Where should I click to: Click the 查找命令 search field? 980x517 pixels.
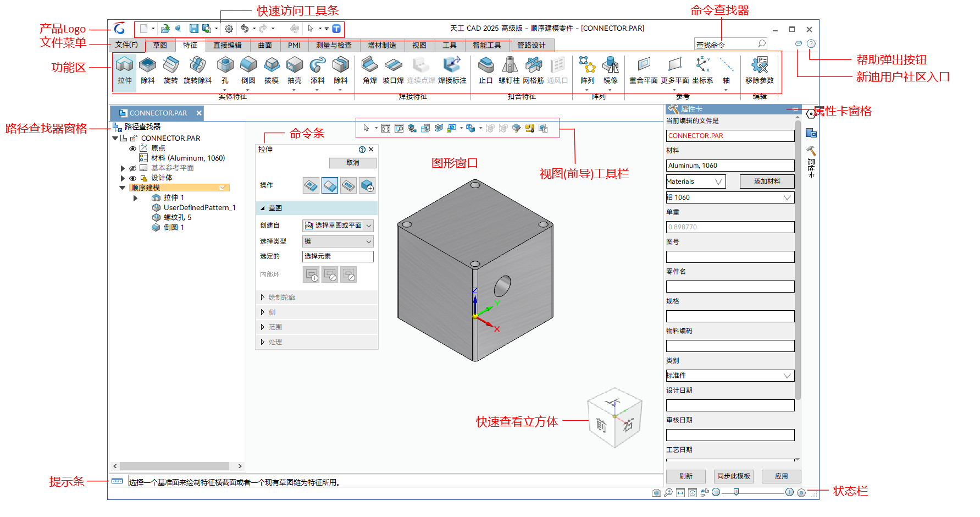(x=730, y=45)
